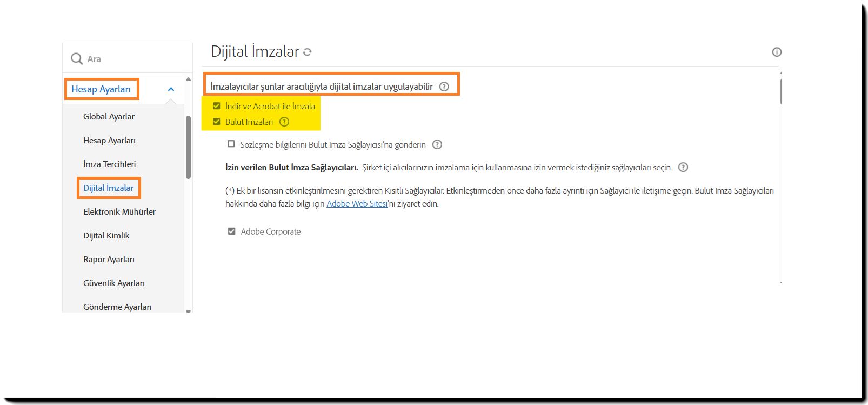This screenshot has width=868, height=405.
Task: Open Güvenlik Ayarları
Action: coord(114,283)
